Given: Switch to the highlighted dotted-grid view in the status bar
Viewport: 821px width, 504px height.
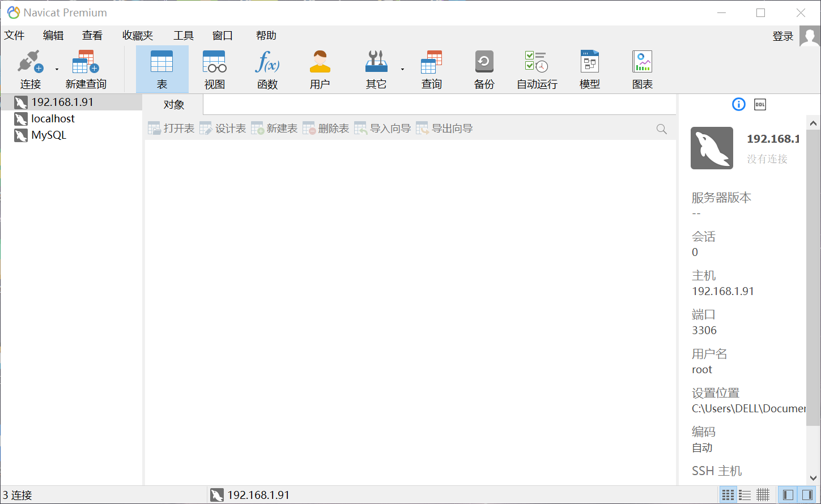Looking at the screenshot, I should (728, 495).
